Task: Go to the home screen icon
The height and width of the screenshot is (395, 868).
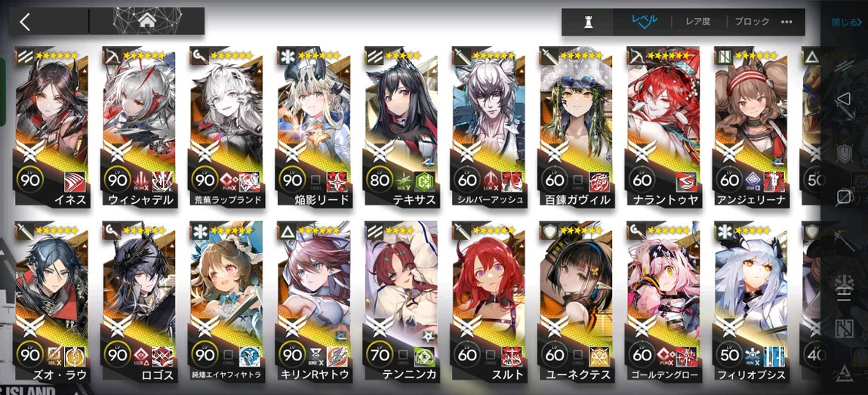Action: (x=146, y=21)
